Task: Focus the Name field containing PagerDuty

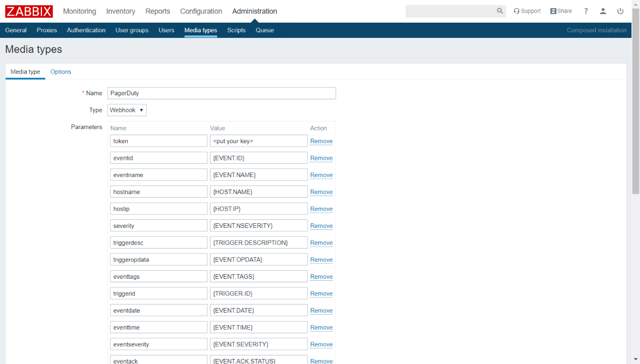Action: coord(221,93)
